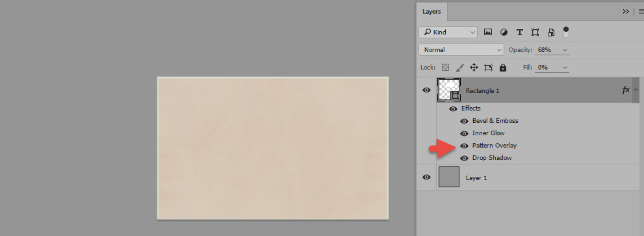Viewport: 644px width, 236px height.
Task: Filter for adjustment layers icon
Action: tap(504, 32)
